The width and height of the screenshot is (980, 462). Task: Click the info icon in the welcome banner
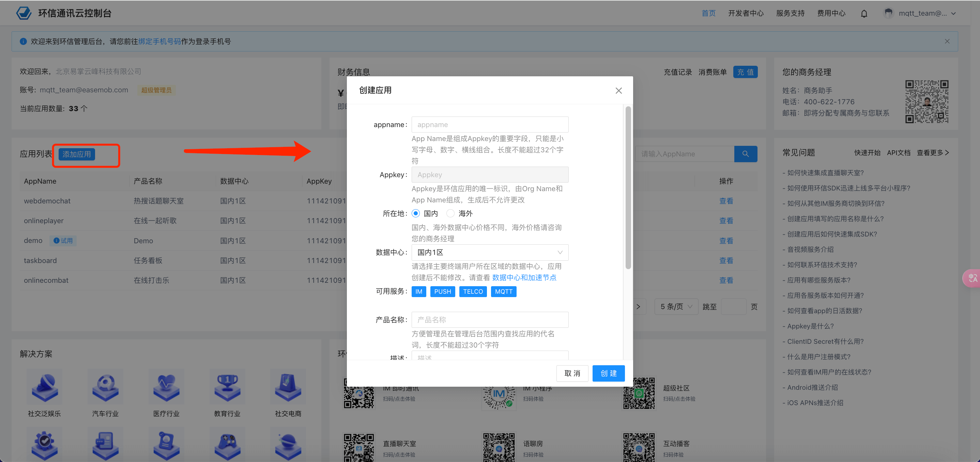[x=23, y=42]
